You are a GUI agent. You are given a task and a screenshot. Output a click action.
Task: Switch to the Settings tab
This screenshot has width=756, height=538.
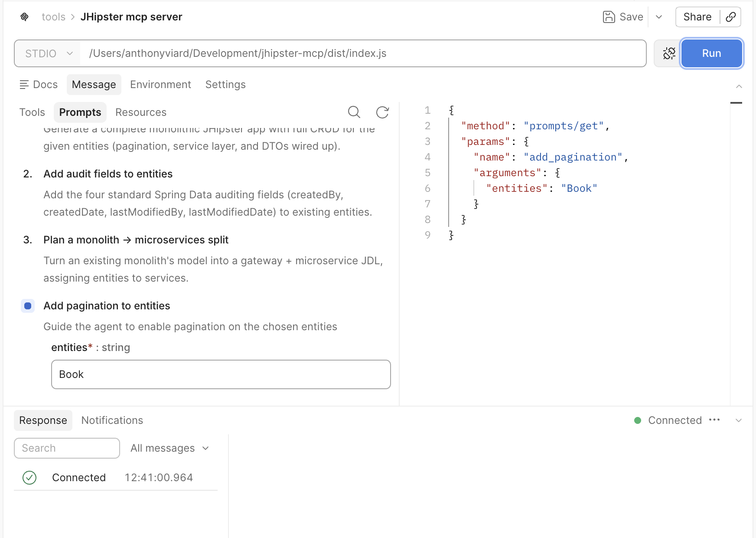tap(225, 85)
